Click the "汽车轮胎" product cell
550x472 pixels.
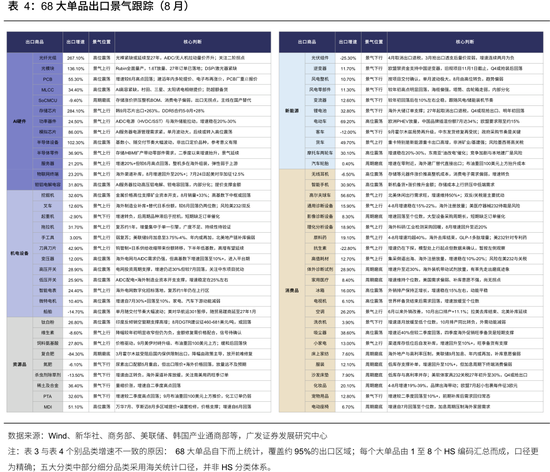point(320,164)
